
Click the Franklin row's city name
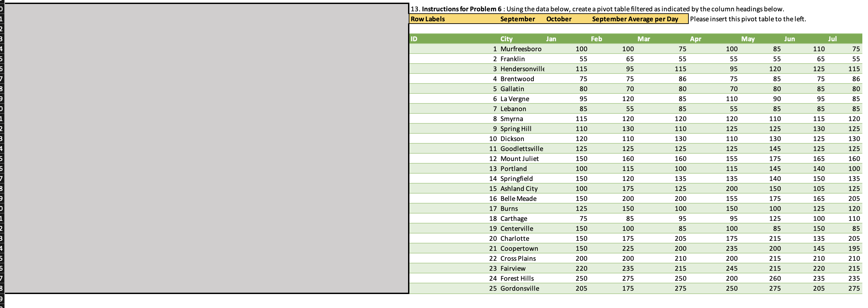(x=513, y=59)
